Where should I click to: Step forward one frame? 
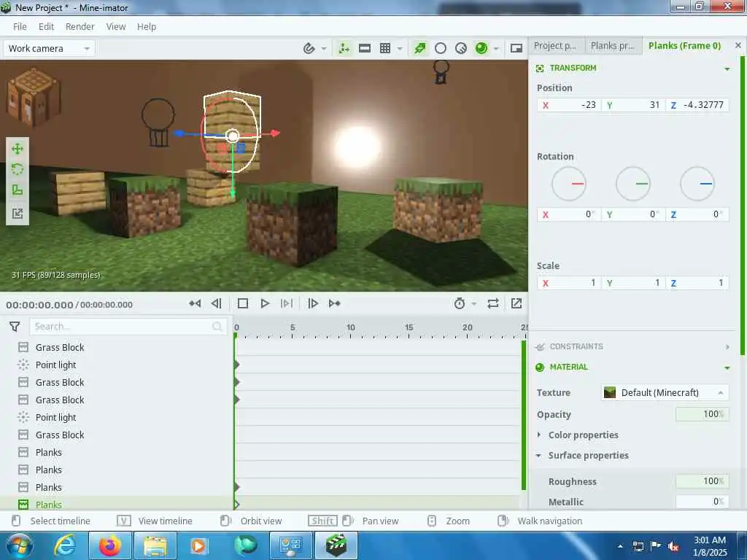tap(313, 303)
